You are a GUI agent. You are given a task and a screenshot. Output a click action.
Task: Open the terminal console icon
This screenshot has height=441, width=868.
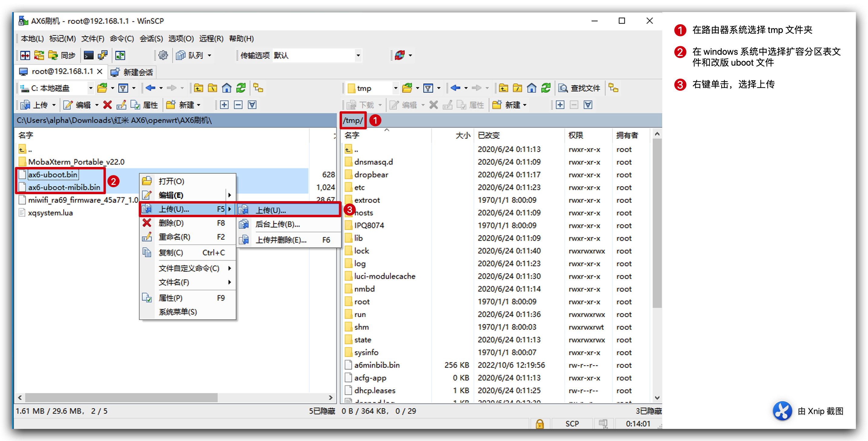coord(89,55)
